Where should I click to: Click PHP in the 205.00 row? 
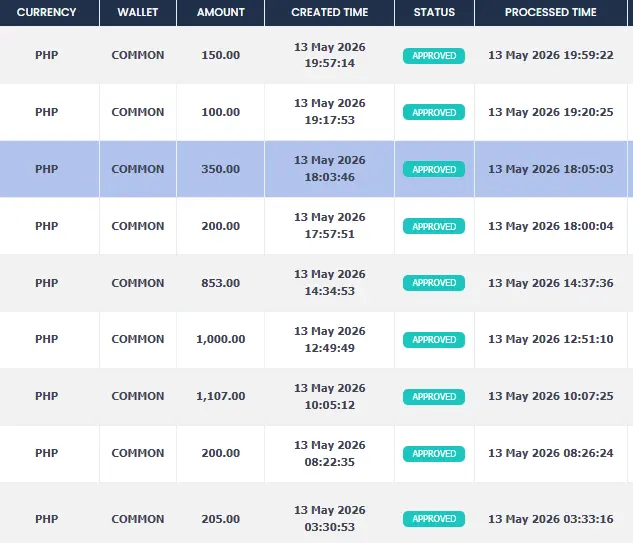pyautogui.click(x=46, y=519)
